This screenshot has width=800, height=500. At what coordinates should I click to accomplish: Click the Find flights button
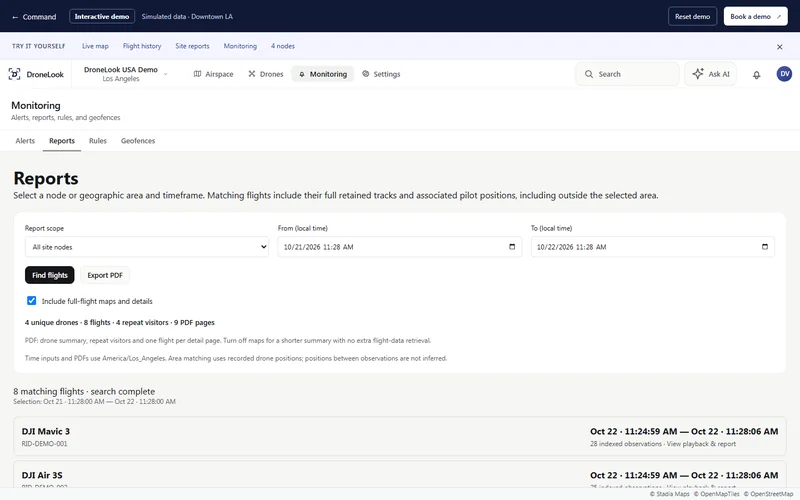click(49, 275)
